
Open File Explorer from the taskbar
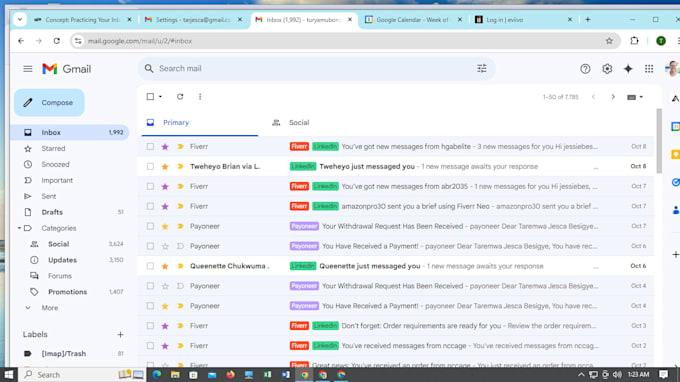point(175,374)
